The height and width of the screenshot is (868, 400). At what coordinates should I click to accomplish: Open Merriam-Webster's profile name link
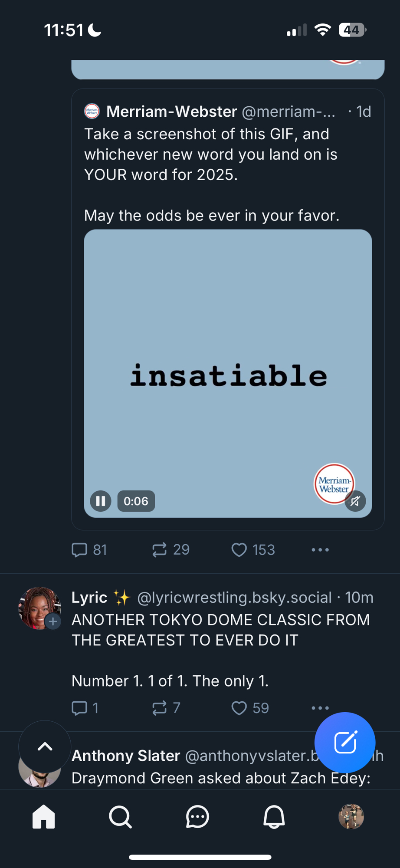tap(171, 112)
